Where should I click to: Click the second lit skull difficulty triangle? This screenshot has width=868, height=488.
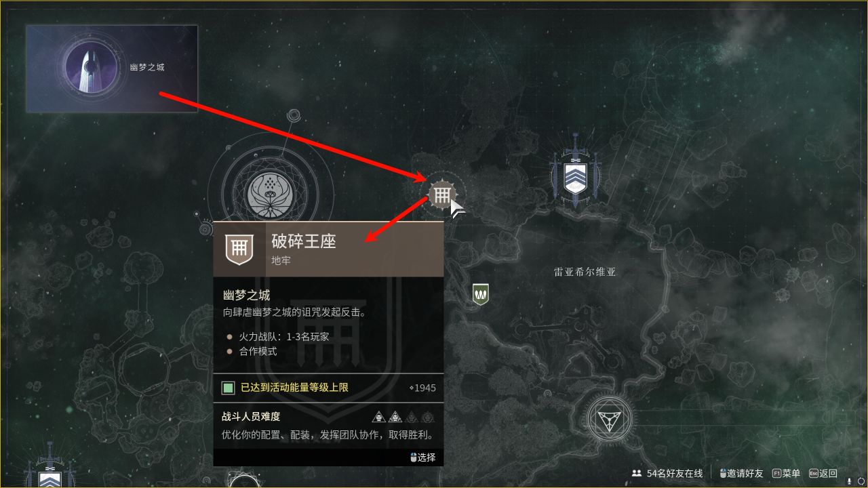coord(395,417)
